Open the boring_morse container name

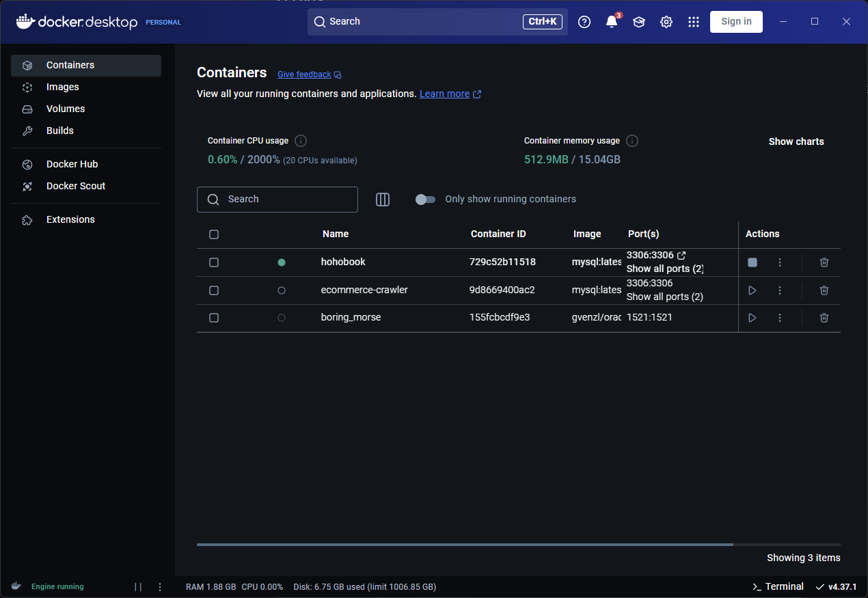[351, 318]
